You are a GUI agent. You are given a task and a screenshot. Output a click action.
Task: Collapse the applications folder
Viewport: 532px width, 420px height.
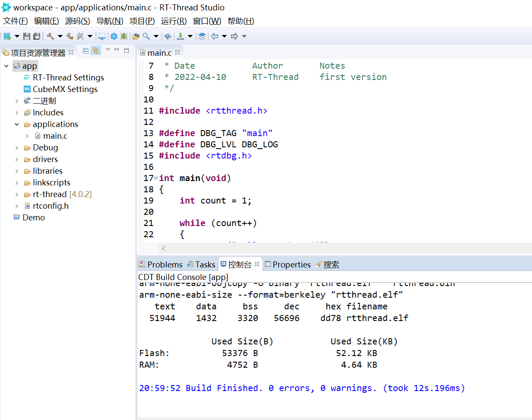pyautogui.click(x=17, y=124)
